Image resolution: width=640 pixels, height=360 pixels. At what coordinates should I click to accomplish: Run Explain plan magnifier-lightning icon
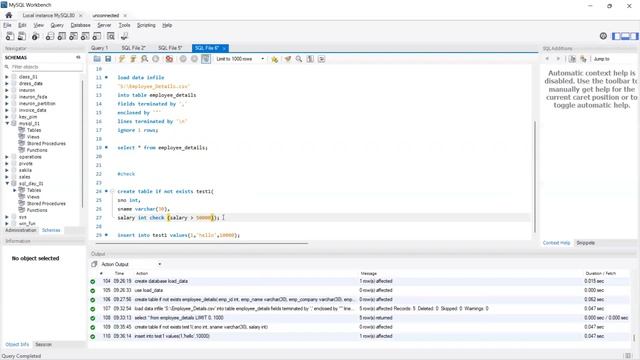tap(144, 59)
